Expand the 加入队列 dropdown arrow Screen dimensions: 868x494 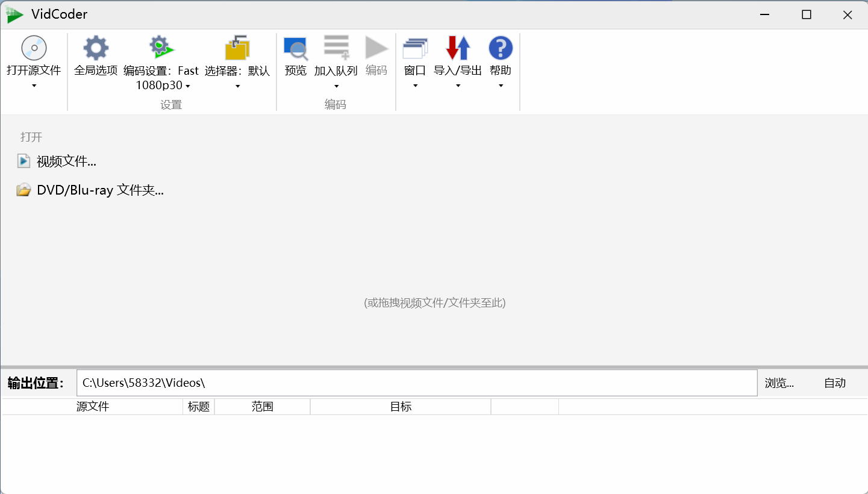336,86
